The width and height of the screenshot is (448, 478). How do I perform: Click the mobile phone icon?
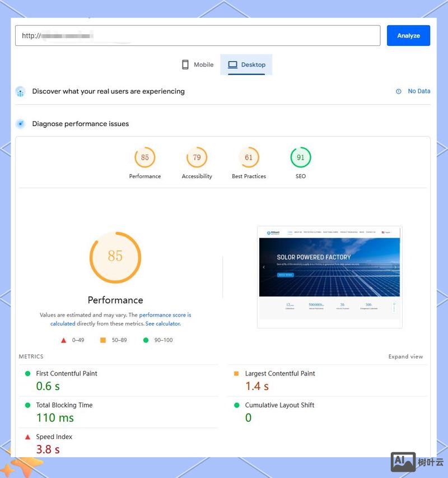click(x=185, y=64)
